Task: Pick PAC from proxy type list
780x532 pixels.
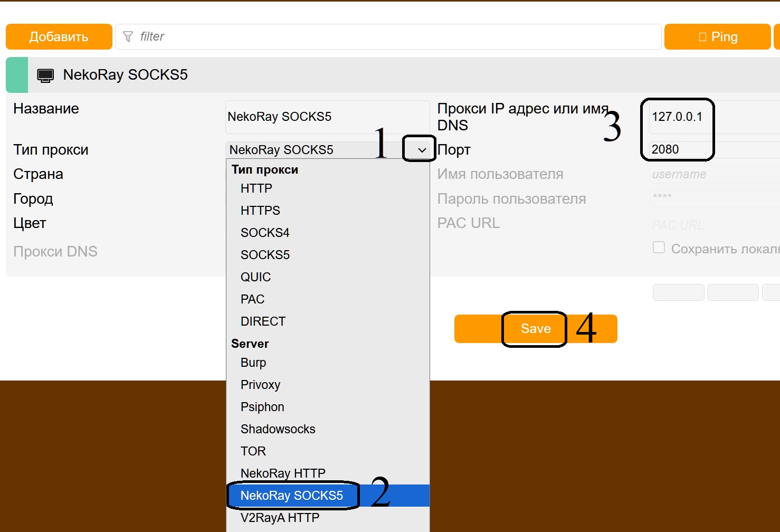Action: 252,299
